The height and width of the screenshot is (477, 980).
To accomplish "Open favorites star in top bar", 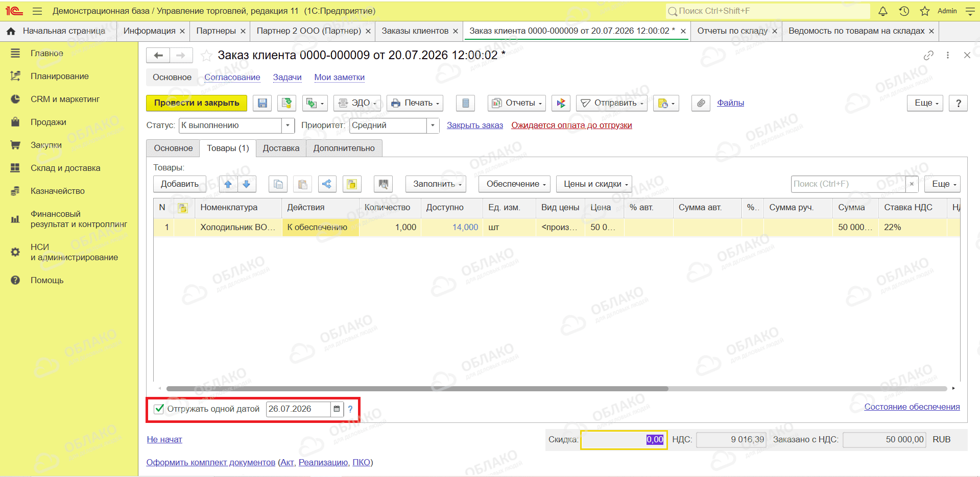I will click(925, 11).
